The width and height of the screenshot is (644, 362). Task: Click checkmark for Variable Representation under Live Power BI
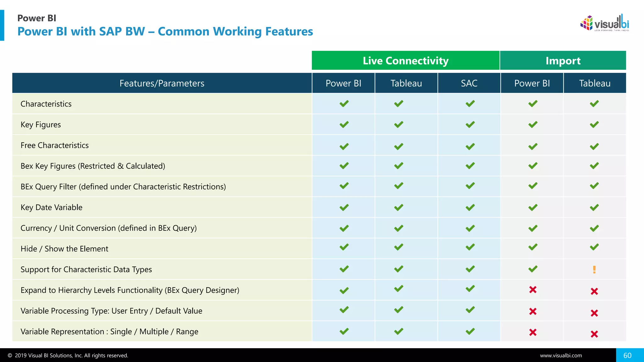click(x=344, y=331)
